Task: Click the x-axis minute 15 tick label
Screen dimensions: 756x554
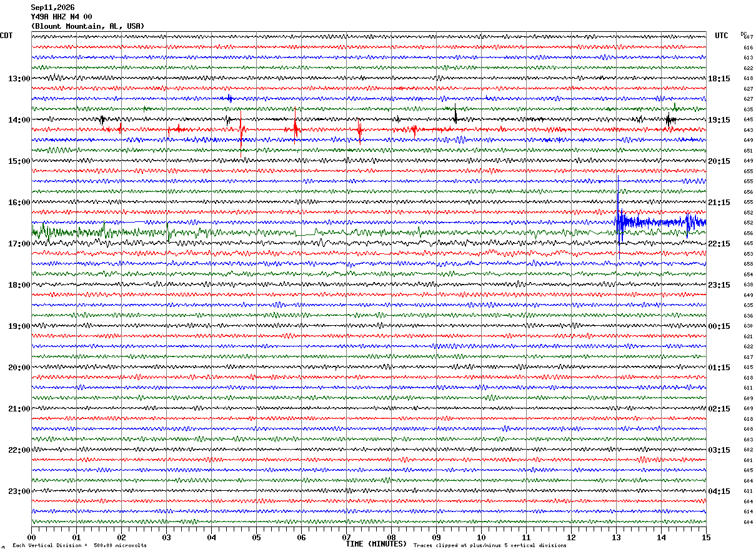Action: (x=705, y=538)
